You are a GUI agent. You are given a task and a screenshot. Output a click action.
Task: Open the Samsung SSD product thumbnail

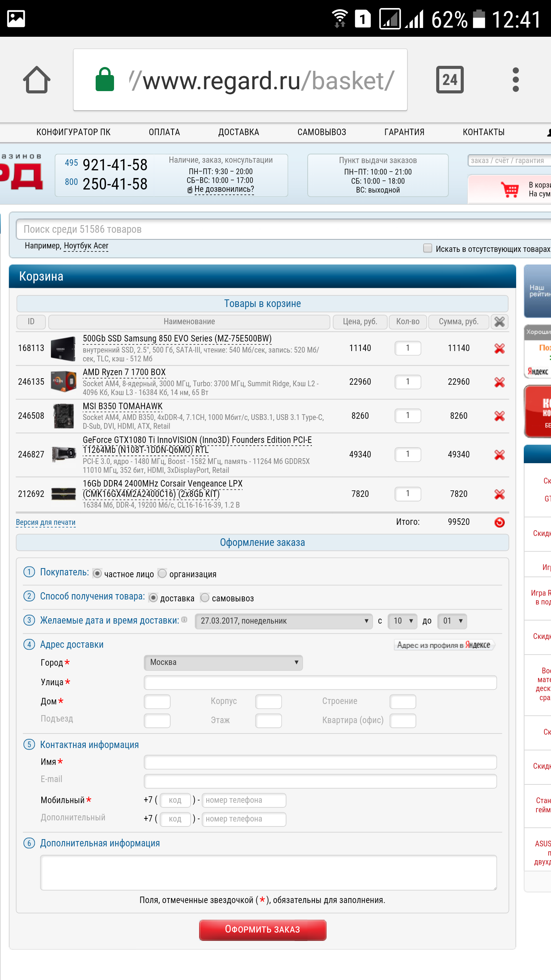(64, 348)
